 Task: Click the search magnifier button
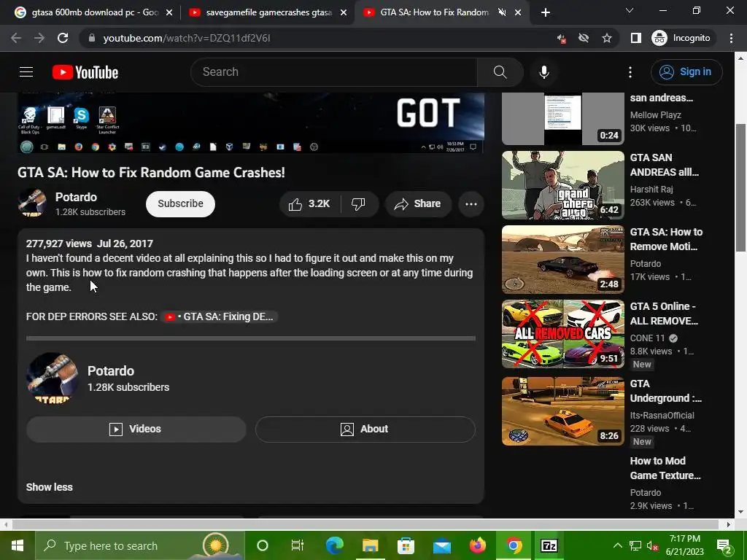point(500,72)
